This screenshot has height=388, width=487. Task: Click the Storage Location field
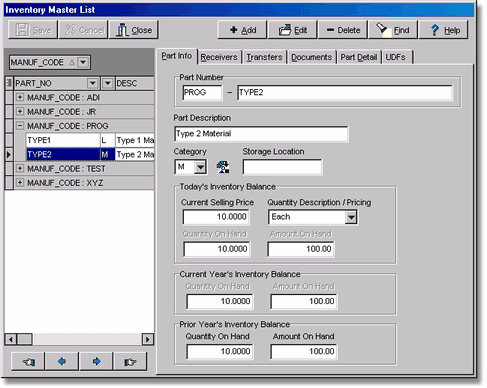282,167
